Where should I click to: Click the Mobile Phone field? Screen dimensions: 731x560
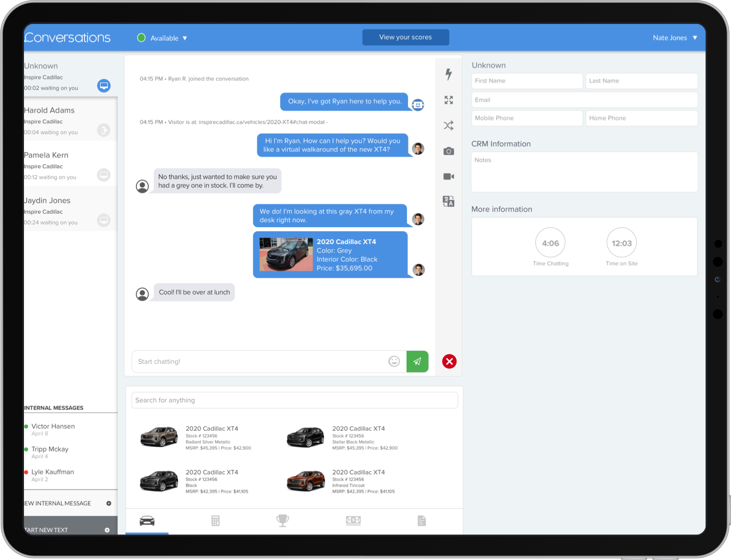527,118
